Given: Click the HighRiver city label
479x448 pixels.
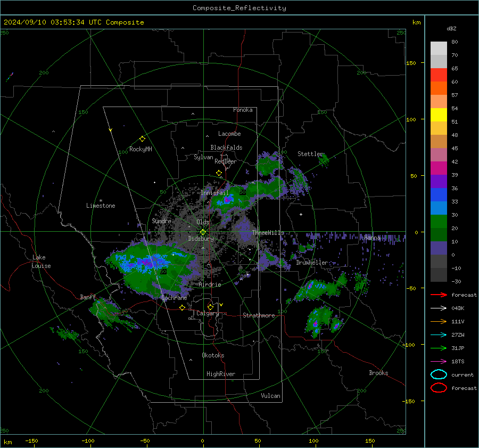Looking at the screenshot, I should click(x=221, y=374).
